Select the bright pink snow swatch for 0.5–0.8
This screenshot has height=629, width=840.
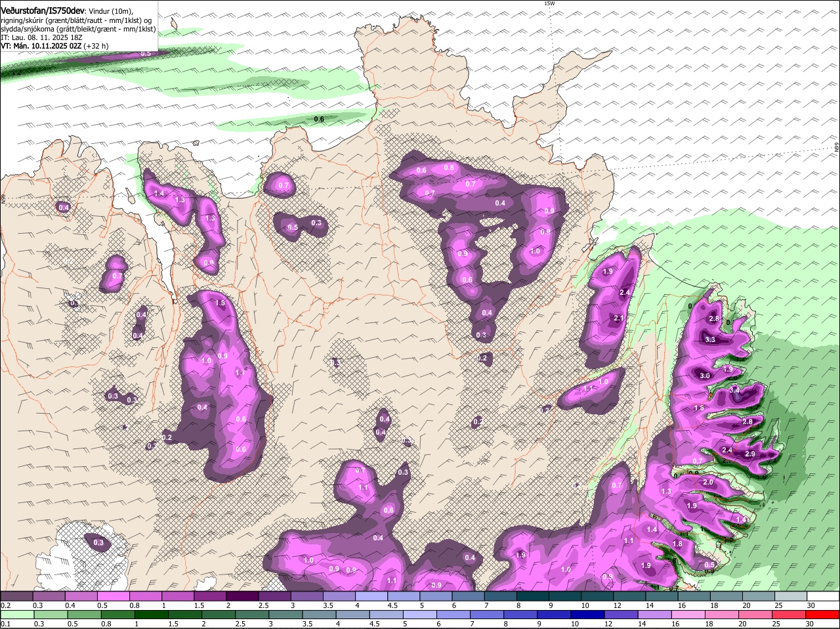point(114,596)
